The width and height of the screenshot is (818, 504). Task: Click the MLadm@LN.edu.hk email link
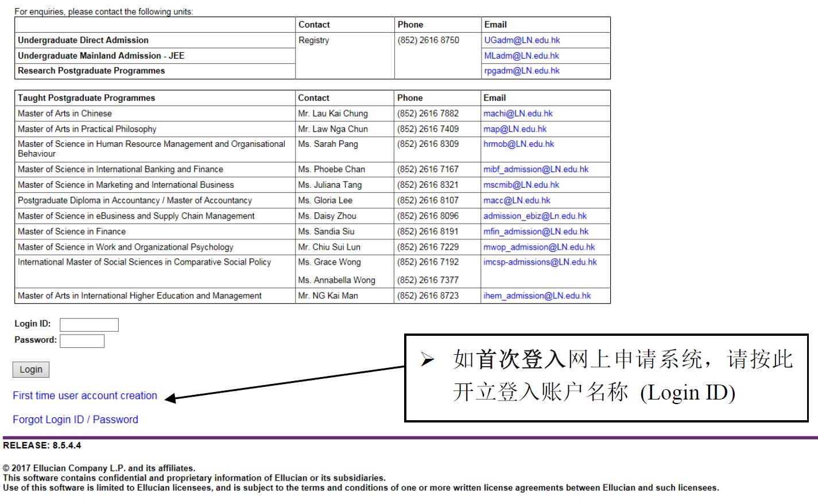pyautogui.click(x=521, y=56)
